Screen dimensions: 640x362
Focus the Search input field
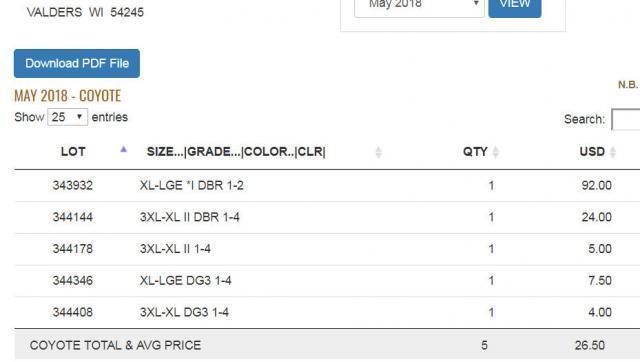[x=626, y=120]
